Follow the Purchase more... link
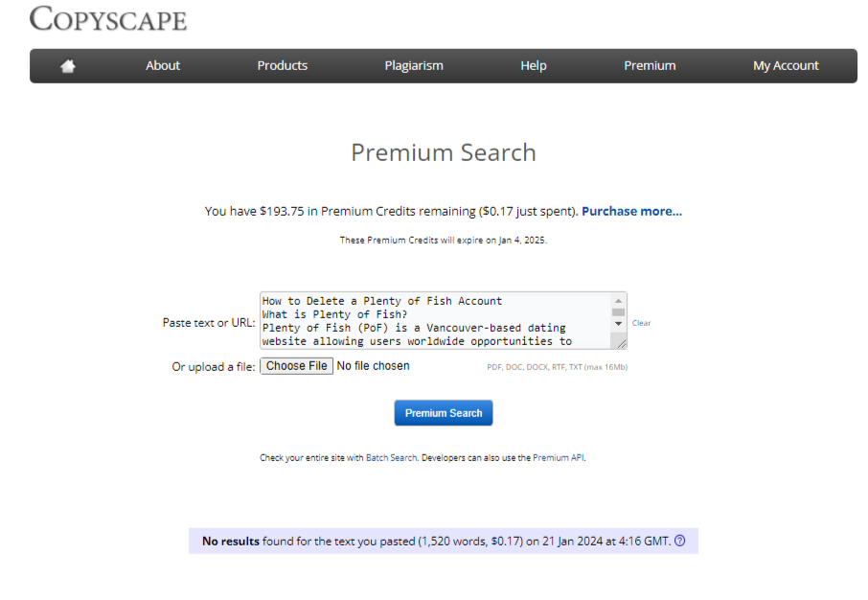This screenshot has height=600, width=868. point(631,211)
